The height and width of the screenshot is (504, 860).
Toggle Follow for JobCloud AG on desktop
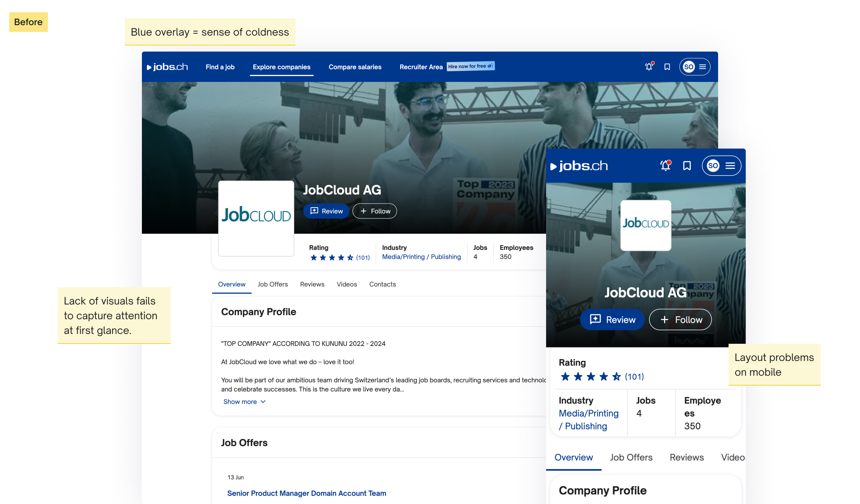(x=375, y=211)
